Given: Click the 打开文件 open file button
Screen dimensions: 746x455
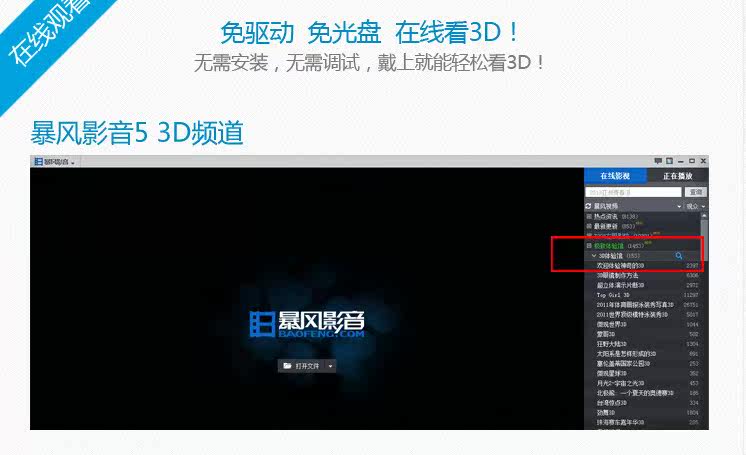Looking at the screenshot, I should pyautogui.click(x=301, y=366).
